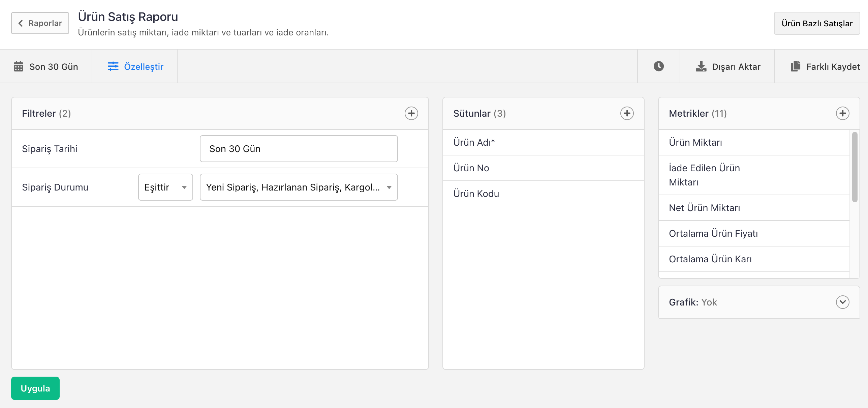Click the Sipariş Tarihi date field
The height and width of the screenshot is (408, 868).
pos(299,149)
